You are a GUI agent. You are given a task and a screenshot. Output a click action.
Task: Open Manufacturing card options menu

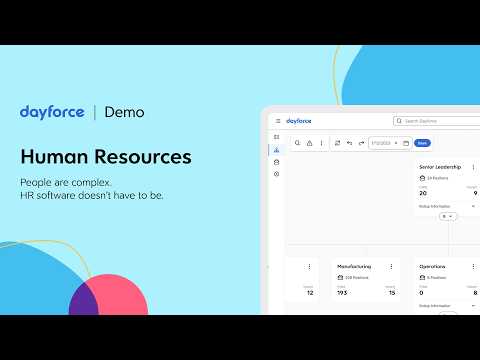pos(391,267)
